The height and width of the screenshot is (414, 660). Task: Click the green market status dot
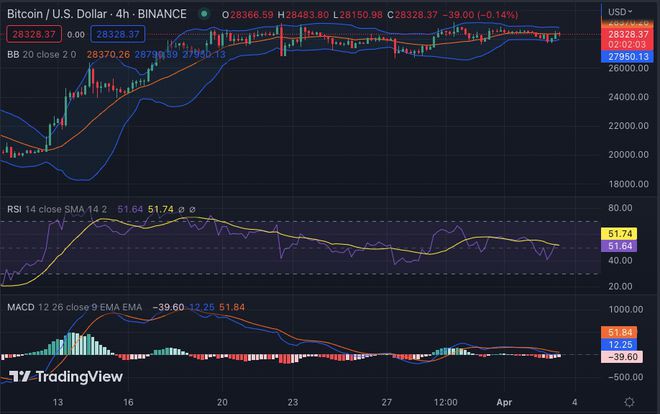204,14
